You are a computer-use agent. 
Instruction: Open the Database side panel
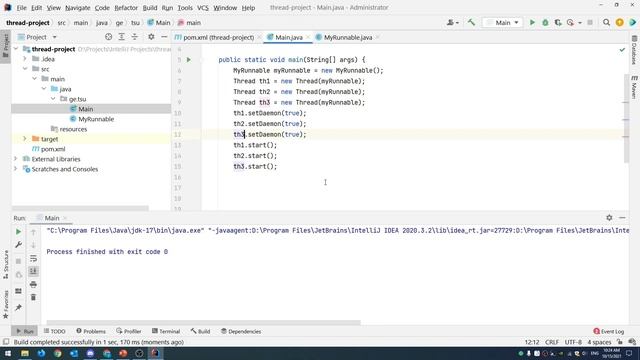(x=634, y=50)
